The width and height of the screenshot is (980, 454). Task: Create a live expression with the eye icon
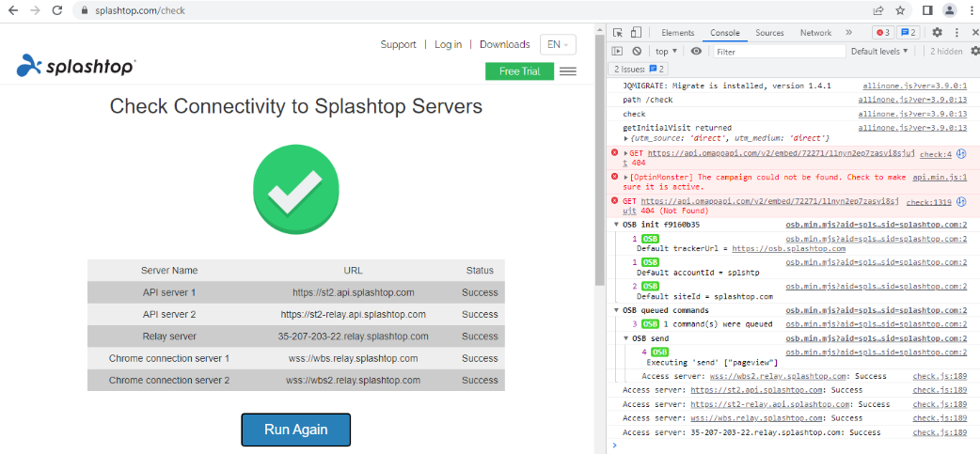[x=696, y=51]
